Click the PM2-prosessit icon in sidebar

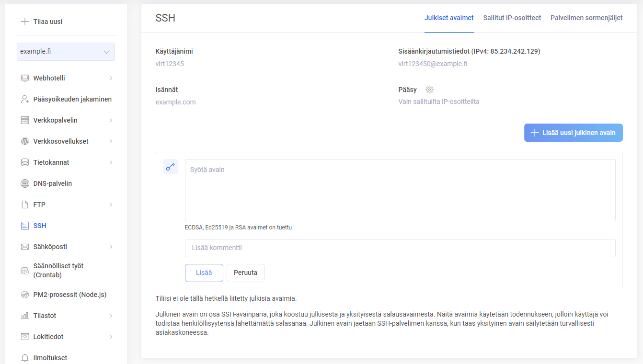pos(25,295)
